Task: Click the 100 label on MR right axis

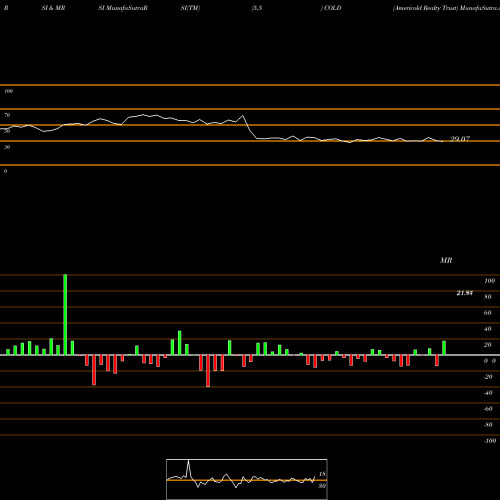Action: (489, 281)
